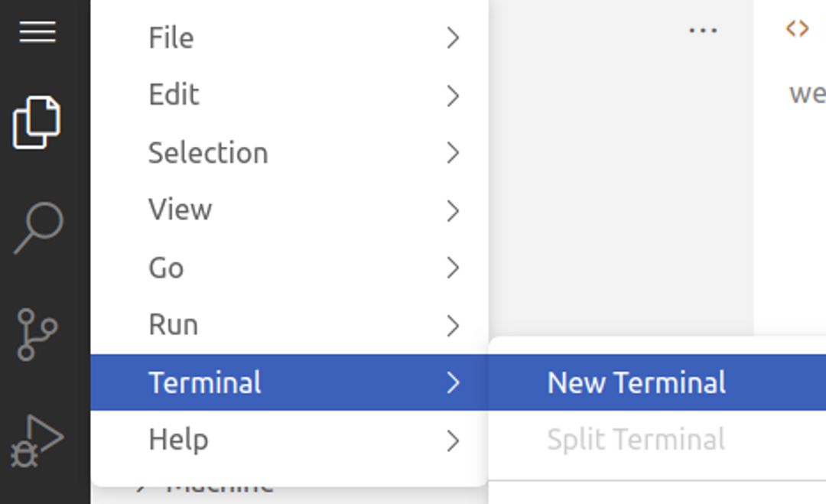
Task: Open the View menu entry
Action: point(180,210)
